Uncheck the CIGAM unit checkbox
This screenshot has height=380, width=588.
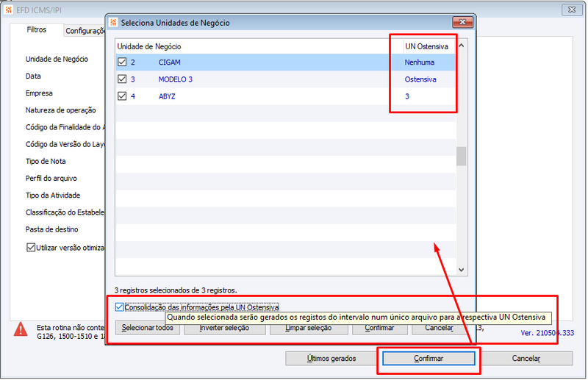tap(122, 62)
